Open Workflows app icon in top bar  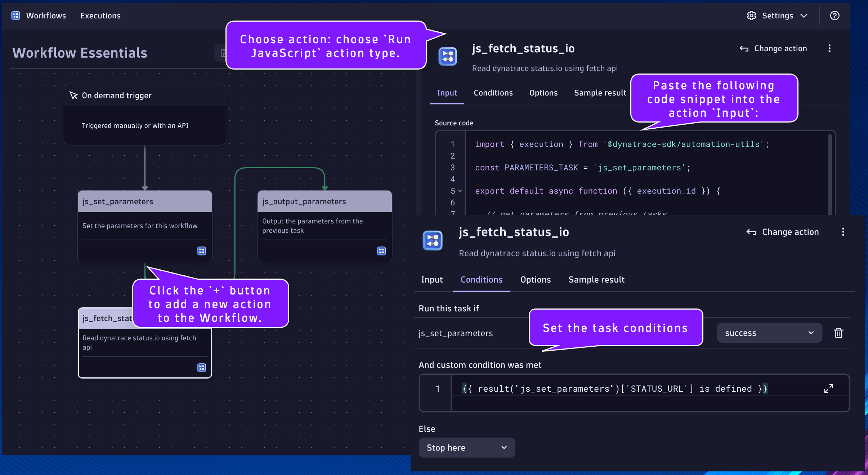point(15,15)
